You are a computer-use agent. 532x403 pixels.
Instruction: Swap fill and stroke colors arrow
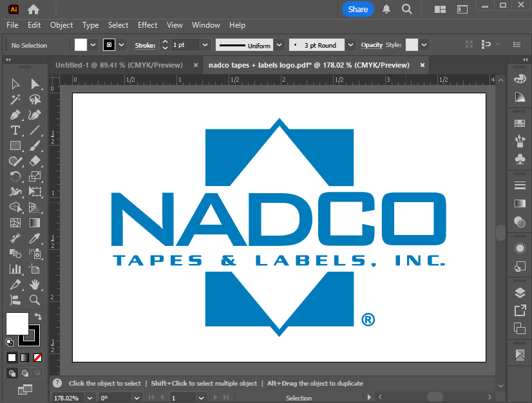[38, 317]
